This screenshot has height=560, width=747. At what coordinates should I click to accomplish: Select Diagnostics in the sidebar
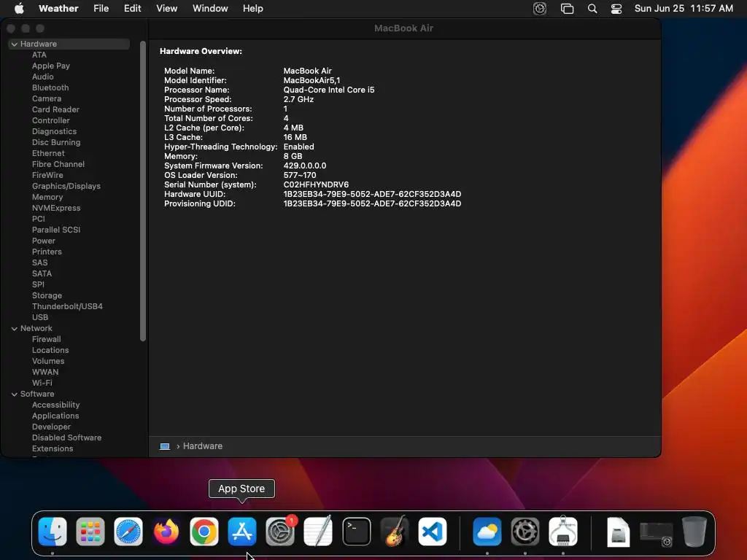tap(54, 131)
